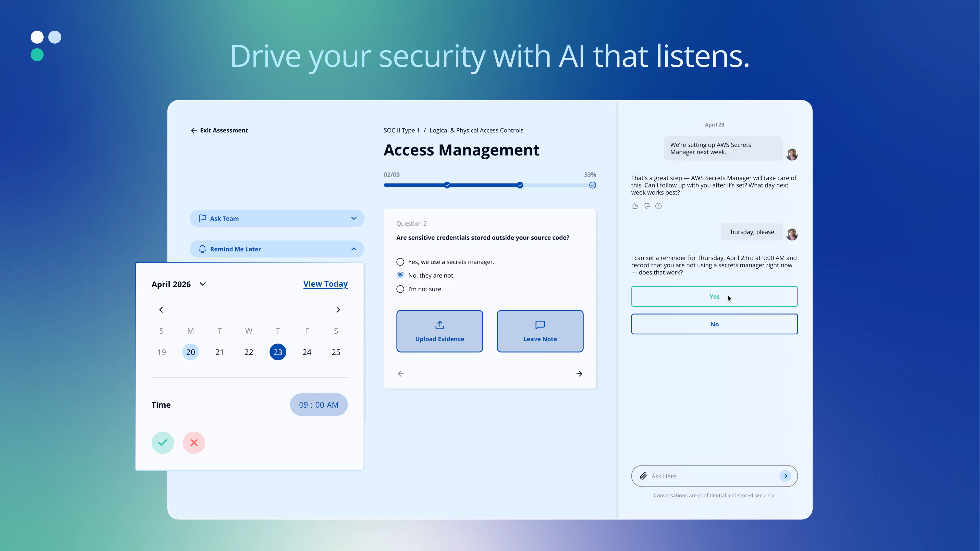Send message with the arrow button
Image resolution: width=980 pixels, height=551 pixels.
785,476
